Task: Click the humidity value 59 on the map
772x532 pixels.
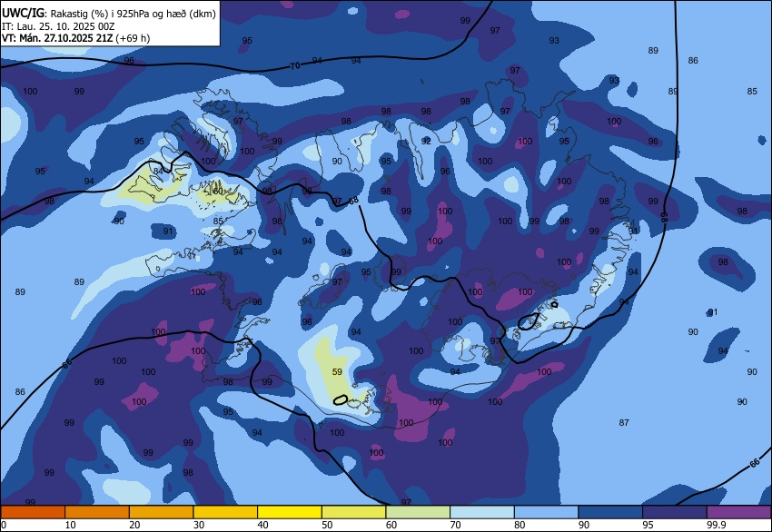Action: (x=337, y=371)
